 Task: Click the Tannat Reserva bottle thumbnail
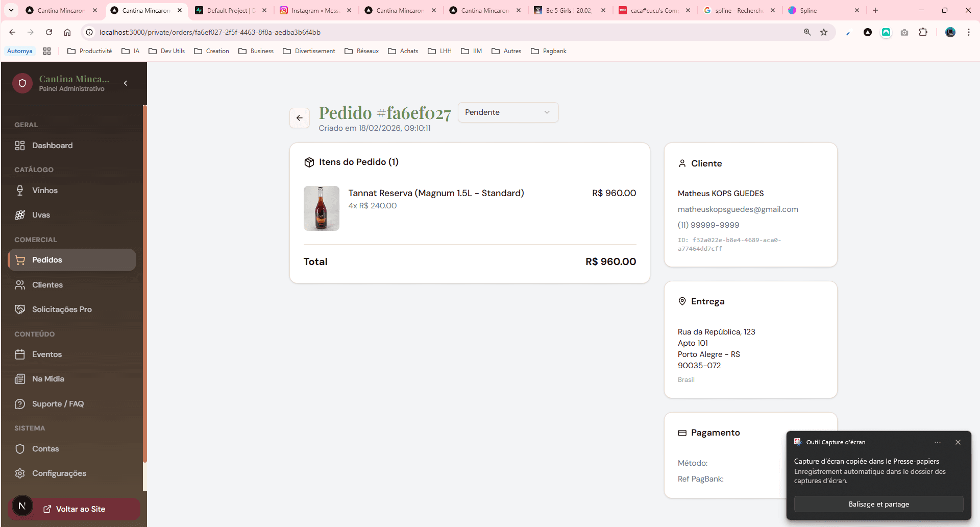322,208
